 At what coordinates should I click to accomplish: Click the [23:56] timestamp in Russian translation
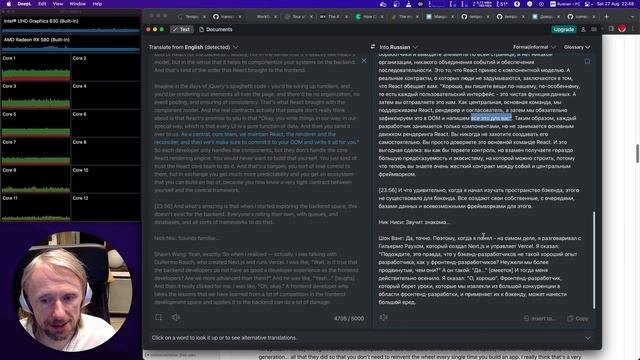tap(387, 190)
